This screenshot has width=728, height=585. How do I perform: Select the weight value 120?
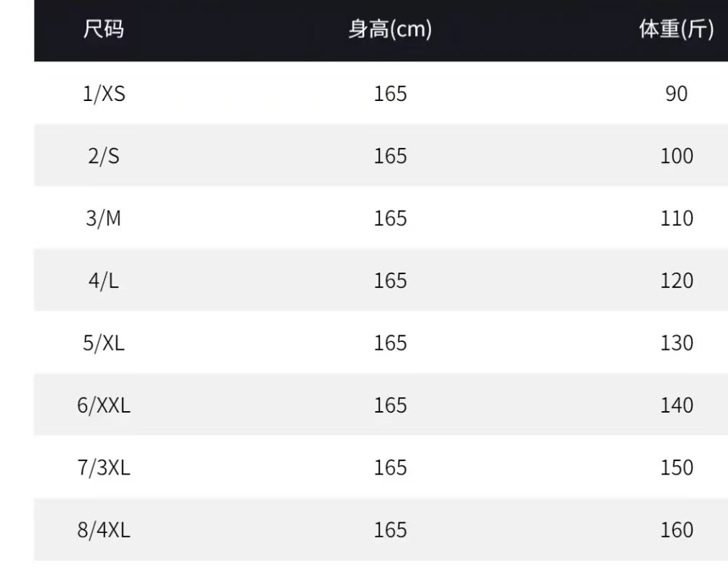(x=676, y=281)
